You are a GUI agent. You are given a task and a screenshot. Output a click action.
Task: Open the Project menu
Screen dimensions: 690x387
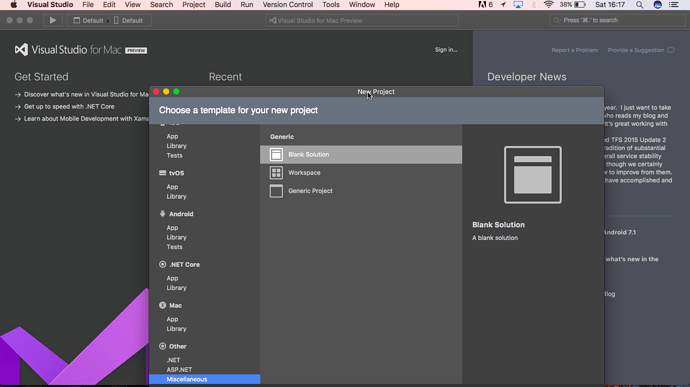pyautogui.click(x=194, y=5)
